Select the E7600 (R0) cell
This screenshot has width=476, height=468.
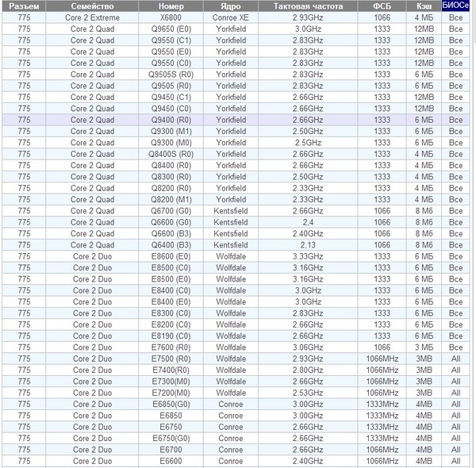tap(171, 347)
